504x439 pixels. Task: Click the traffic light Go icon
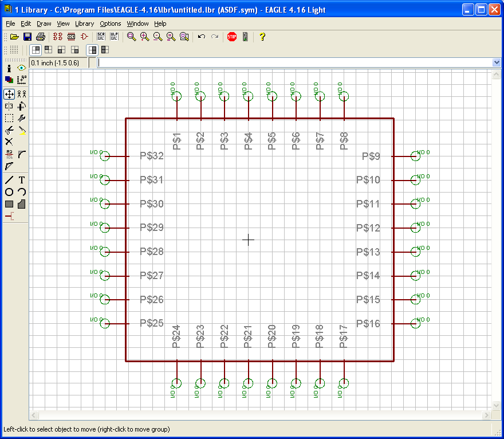[x=245, y=37]
